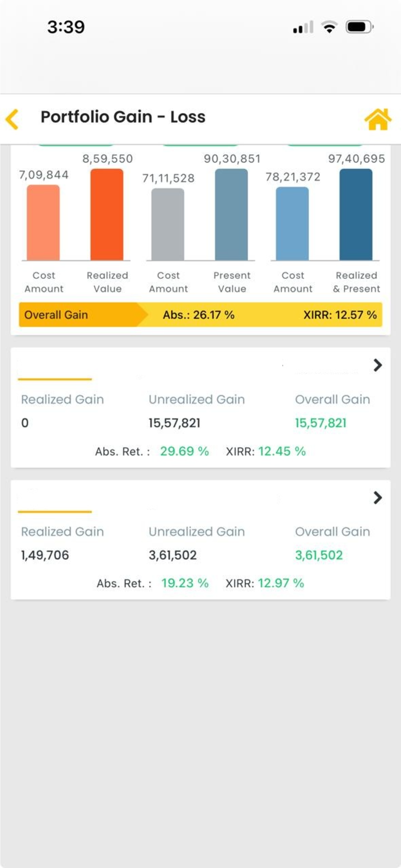Tap the 90,30,851 present value number

pos(232,159)
